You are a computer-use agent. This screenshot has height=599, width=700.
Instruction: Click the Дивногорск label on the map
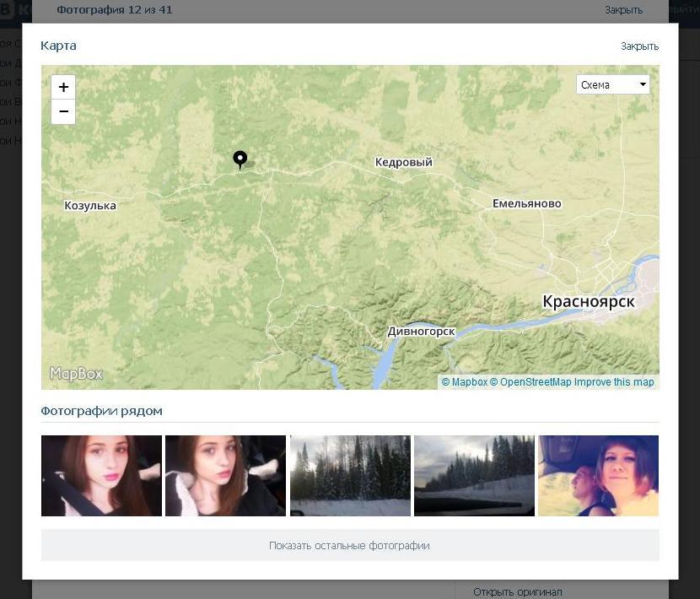421,332
